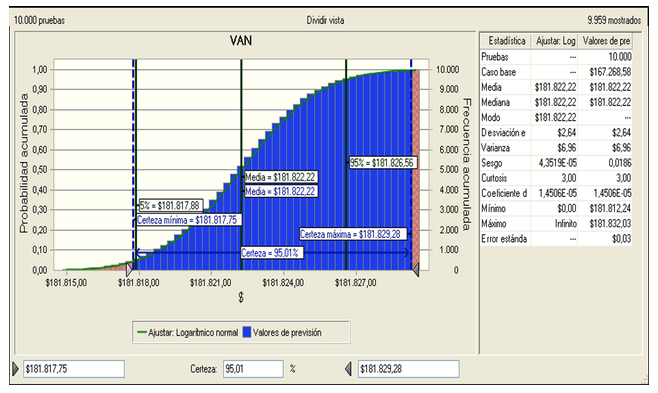Image resolution: width=658 pixels, height=393 pixels.
Task: Click the Certeza mínima = $181.817,75 marker label
Action: [189, 220]
